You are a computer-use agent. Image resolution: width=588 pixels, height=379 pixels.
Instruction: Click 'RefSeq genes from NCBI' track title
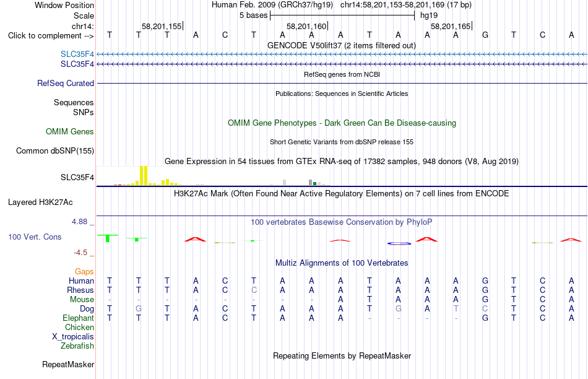coord(342,74)
